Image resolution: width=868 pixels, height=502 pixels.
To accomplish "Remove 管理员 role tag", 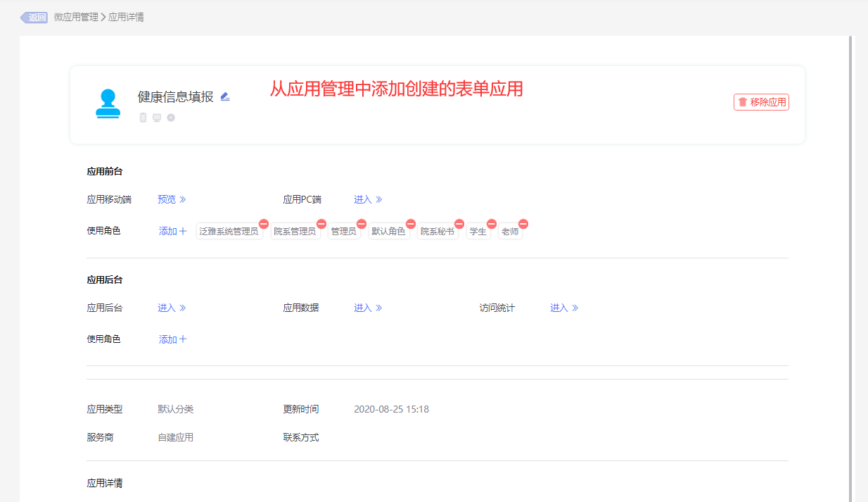I will (362, 224).
